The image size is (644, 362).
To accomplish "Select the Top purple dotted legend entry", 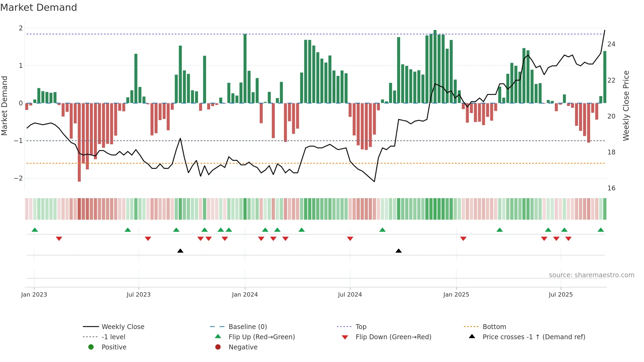I will point(352,327).
